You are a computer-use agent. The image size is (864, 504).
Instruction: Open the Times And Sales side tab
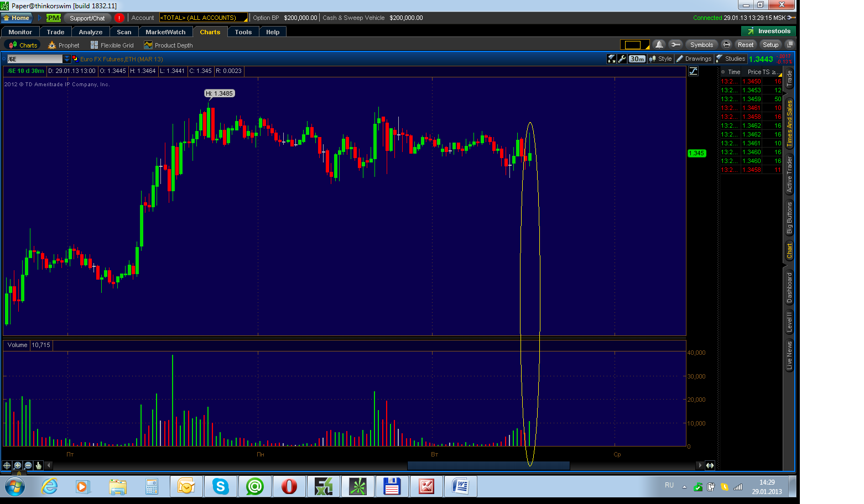[789, 123]
